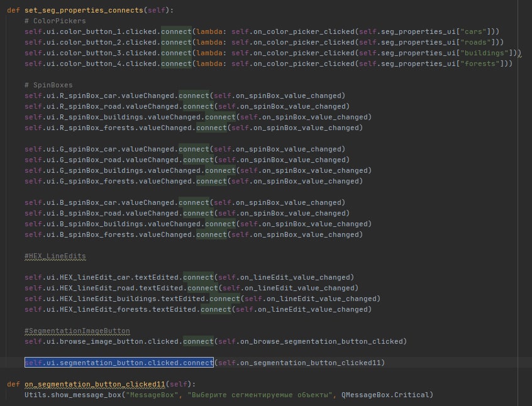Viewport: 532px width, 406px height.
Task: Click the lambda keyword in color_button_2 line
Action: [x=209, y=42]
